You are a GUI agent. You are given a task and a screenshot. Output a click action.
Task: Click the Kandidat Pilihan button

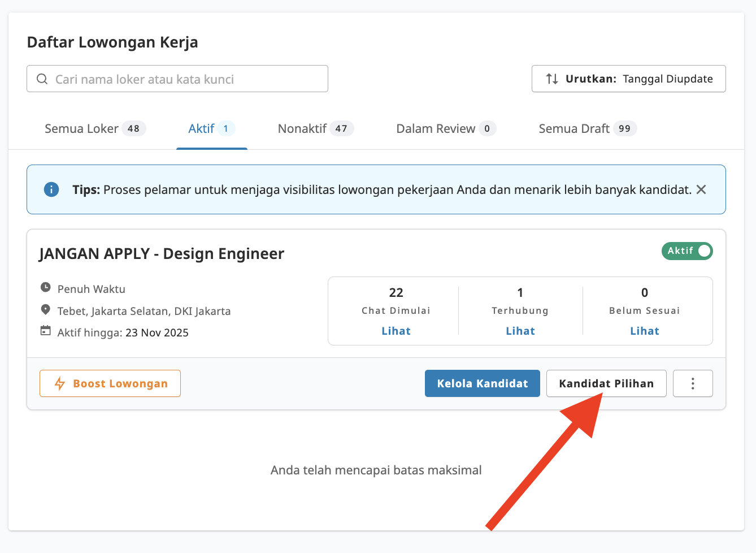pyautogui.click(x=606, y=383)
